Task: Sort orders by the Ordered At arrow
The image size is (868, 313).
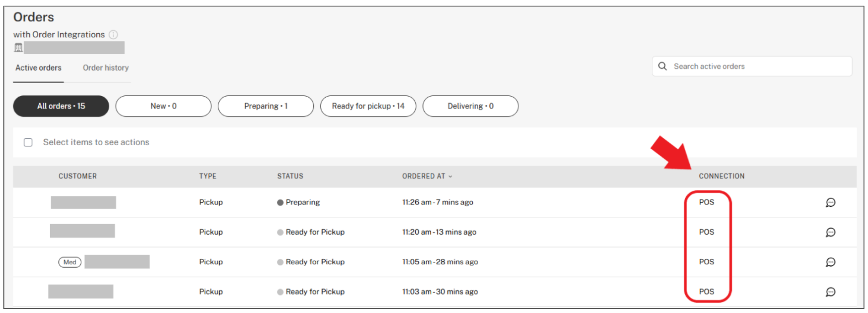Action: coord(450,176)
